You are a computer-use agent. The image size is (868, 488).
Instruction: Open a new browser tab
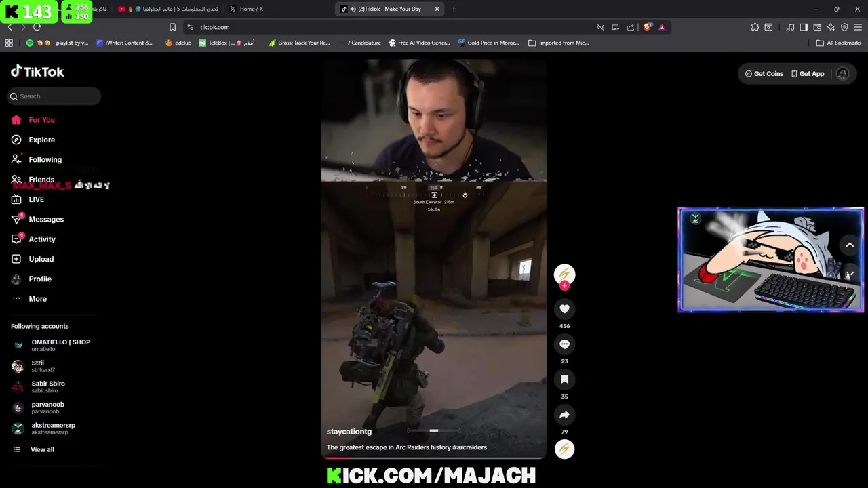[x=454, y=9]
